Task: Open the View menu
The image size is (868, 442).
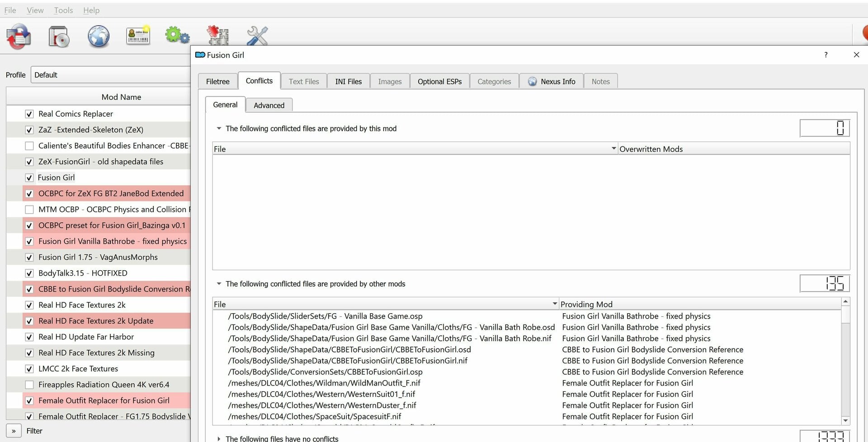Action: (35, 10)
